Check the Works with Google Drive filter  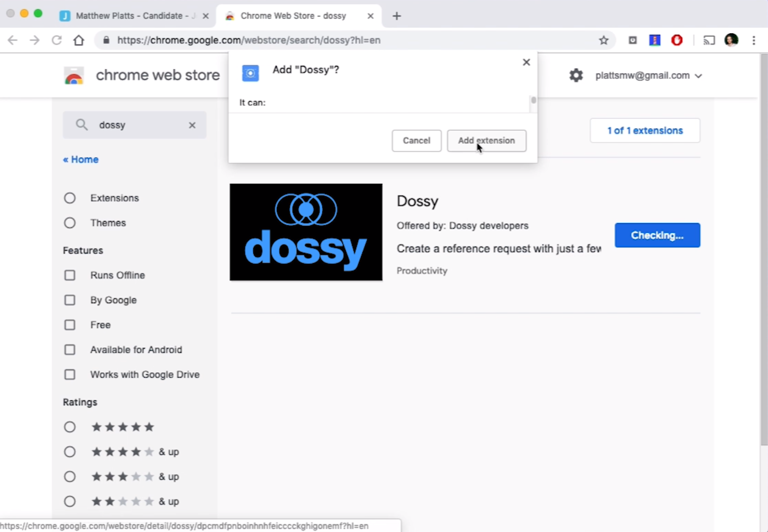70,374
